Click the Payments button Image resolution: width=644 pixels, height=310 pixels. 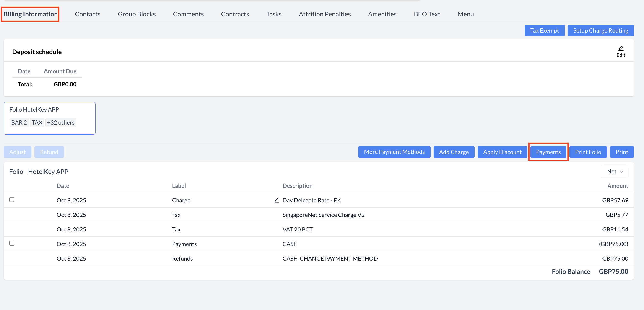(548, 152)
